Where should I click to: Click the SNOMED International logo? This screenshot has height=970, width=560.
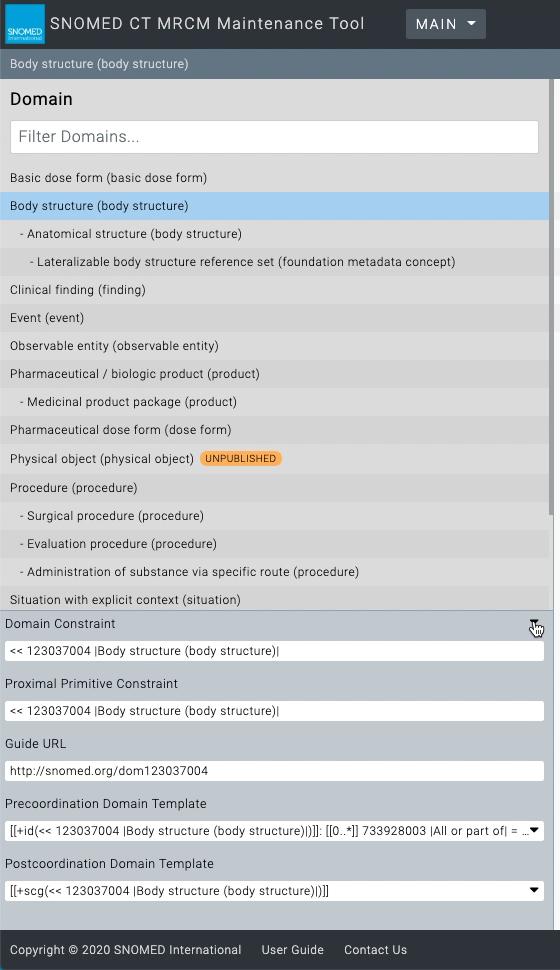point(25,24)
